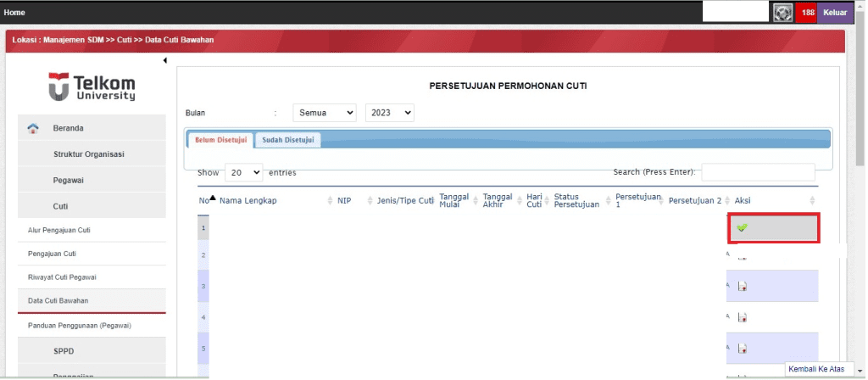The image size is (868, 380).
Task: Open Struktur Organisasi sidebar menu
Action: coord(92,154)
